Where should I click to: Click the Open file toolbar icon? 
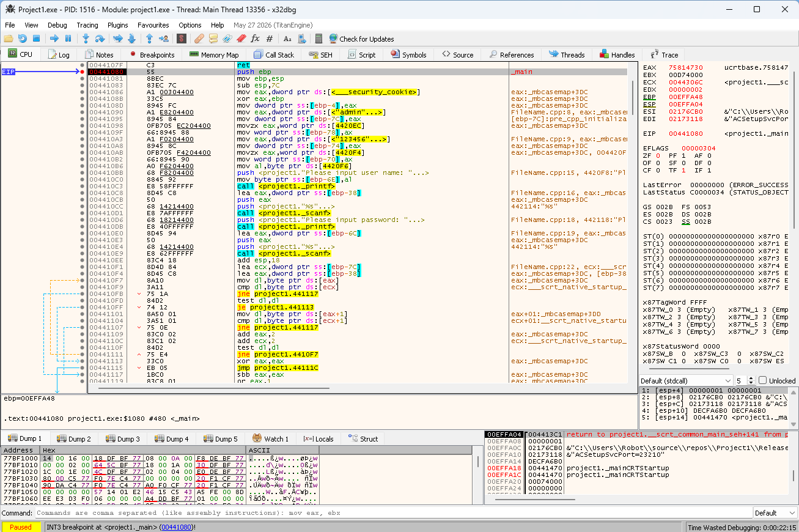[x=9, y=39]
